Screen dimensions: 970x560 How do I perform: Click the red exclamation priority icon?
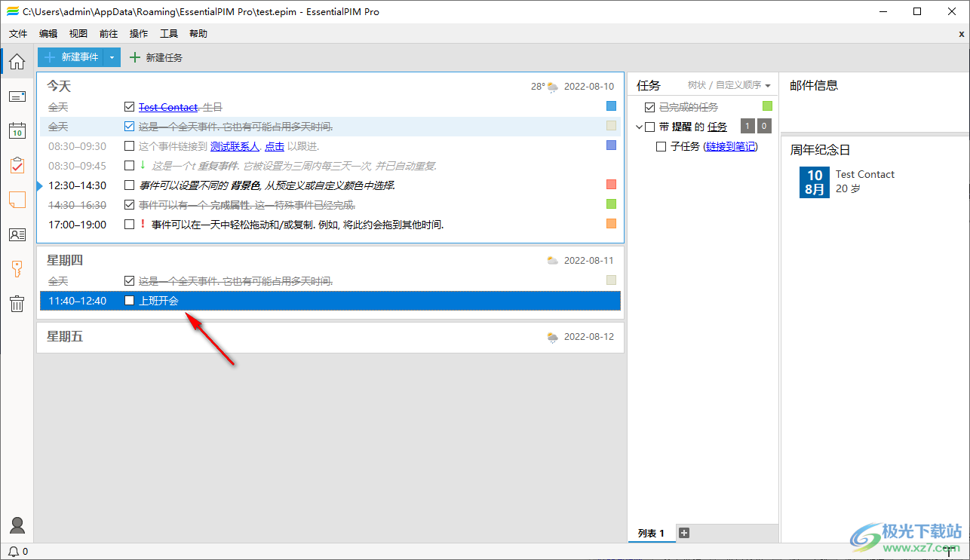coord(143,224)
